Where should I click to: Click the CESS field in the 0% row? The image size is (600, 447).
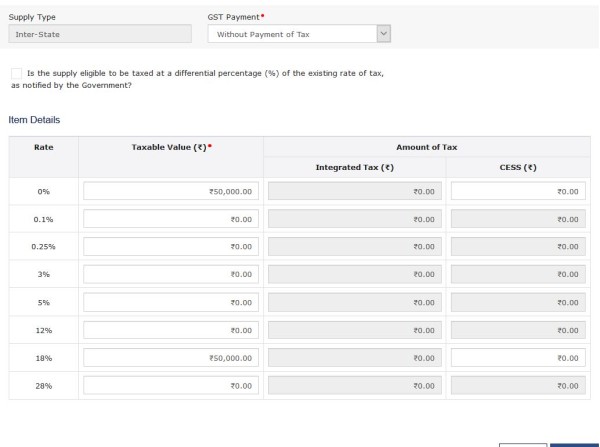(x=519, y=191)
